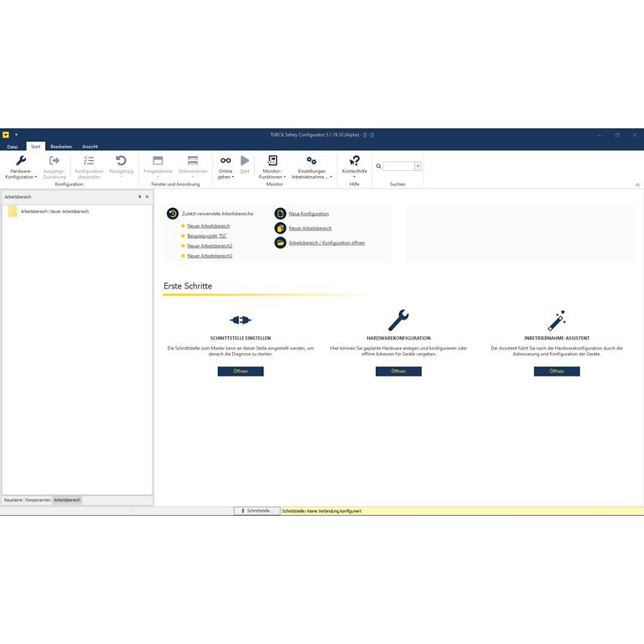Screen dimensions: 644x644
Task: Open the quick access toolbar dropdown arrow
Action: [x=16, y=134]
